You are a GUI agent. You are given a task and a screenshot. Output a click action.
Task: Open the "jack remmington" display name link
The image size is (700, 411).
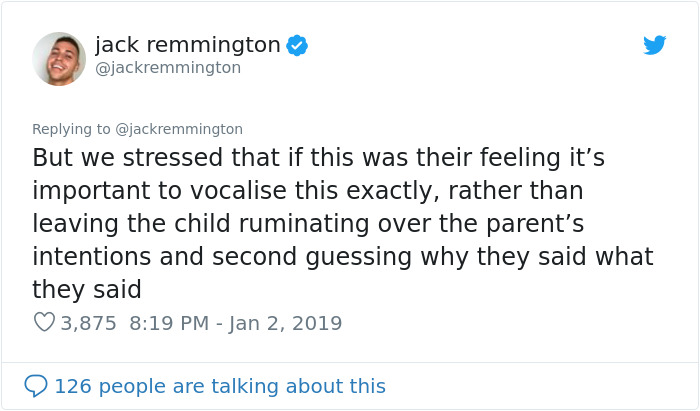188,45
